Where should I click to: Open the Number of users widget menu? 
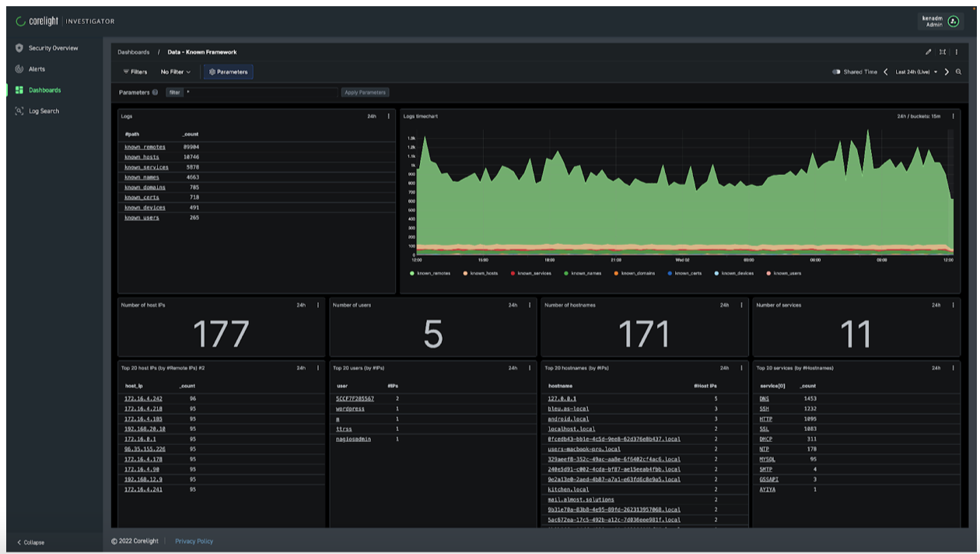click(530, 305)
